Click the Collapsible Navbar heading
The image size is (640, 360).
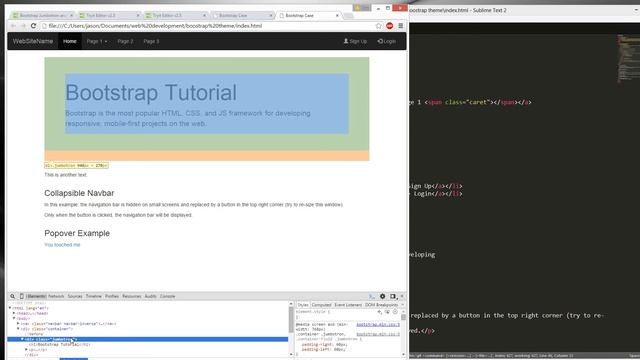coord(79,193)
